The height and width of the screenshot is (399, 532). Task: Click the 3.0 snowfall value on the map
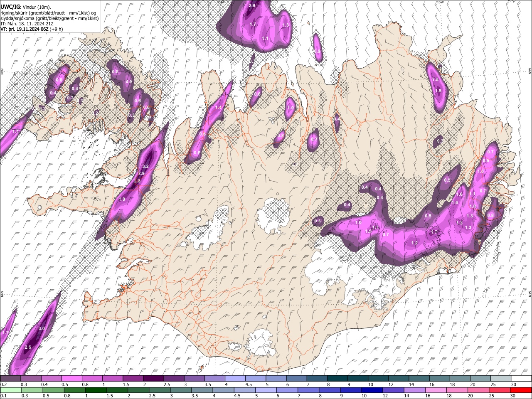click(x=42, y=329)
